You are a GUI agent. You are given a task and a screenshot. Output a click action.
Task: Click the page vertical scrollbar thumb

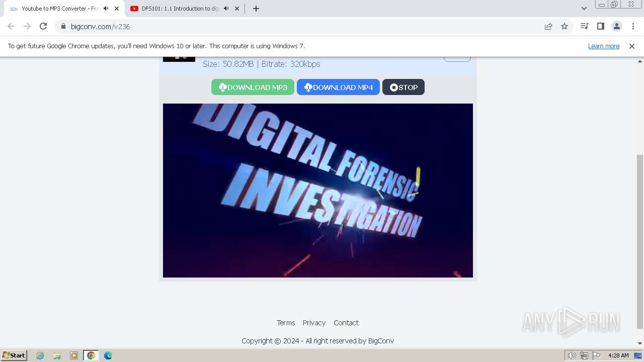640,241
